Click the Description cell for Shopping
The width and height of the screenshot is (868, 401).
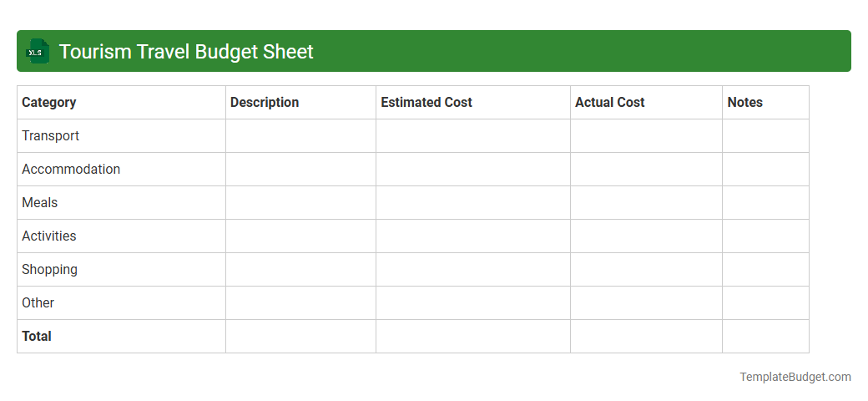[x=300, y=270]
